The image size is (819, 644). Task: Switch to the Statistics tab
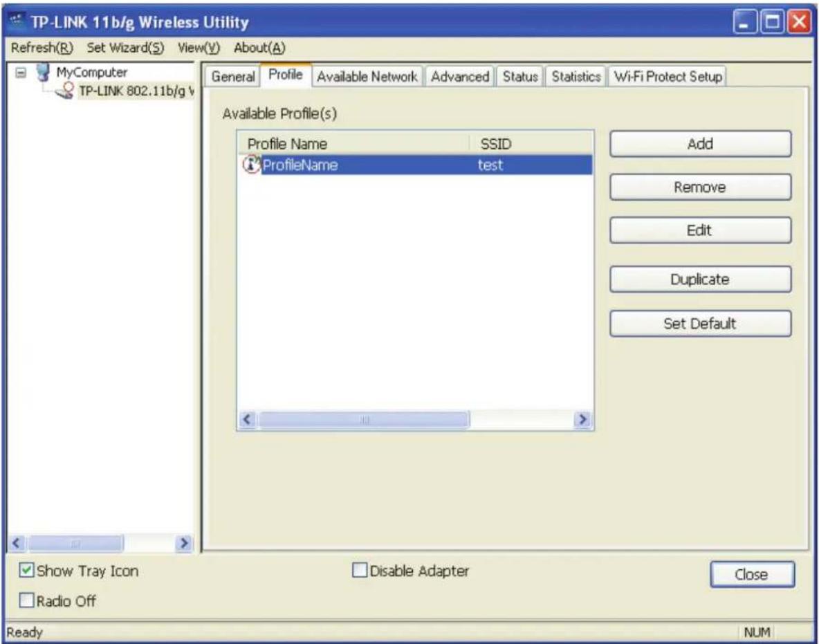point(576,77)
